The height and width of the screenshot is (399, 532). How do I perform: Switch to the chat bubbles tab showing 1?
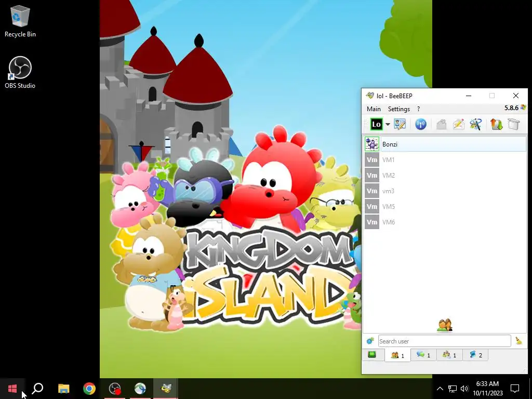click(423, 355)
